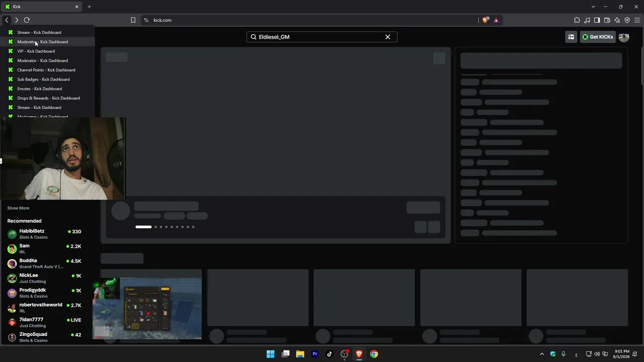Screen dimensions: 644x362
Task: Choose Sub Badges - Kick Dashboard history entry
Action: click(47, 79)
